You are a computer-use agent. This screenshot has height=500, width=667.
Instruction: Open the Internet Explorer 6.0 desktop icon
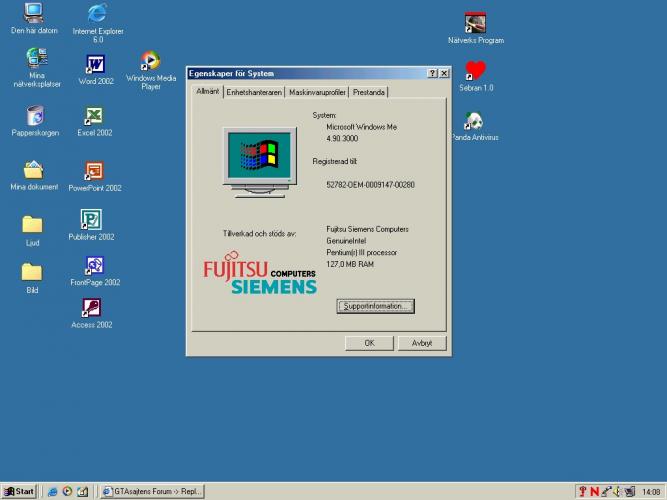(x=97, y=15)
